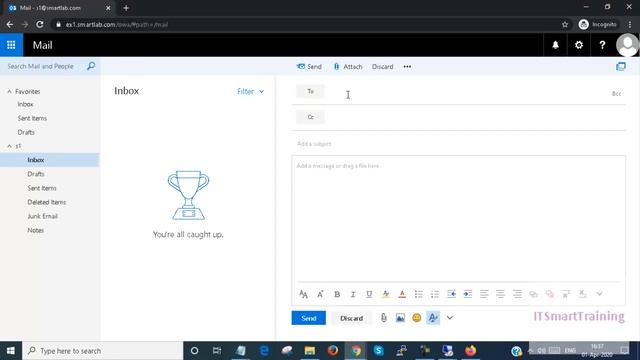This screenshot has width=640, height=360.
Task: Decrease paragraph indent
Action: tap(451, 294)
